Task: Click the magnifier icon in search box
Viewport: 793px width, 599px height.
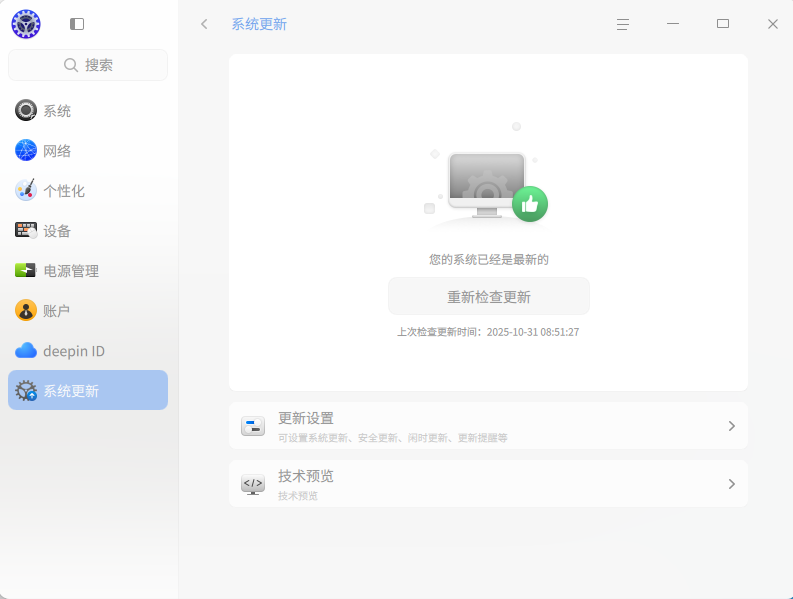Action: click(71, 65)
